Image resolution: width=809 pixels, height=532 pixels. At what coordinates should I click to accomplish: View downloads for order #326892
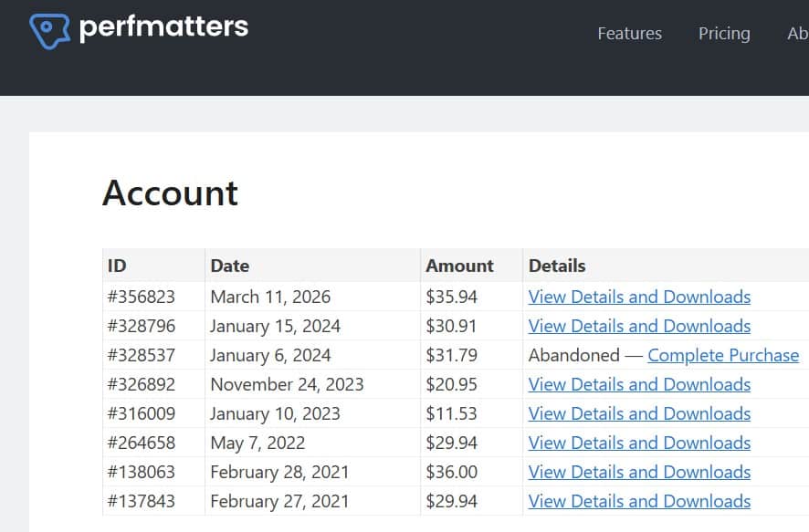(x=639, y=384)
